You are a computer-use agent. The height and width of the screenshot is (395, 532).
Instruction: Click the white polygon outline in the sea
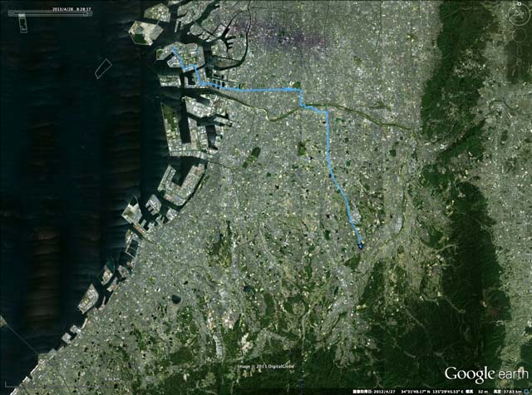(x=103, y=68)
